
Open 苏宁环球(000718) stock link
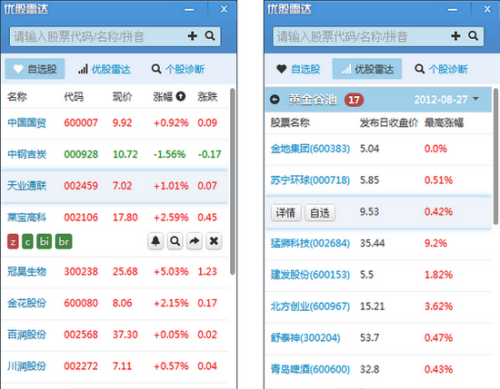coord(310,180)
